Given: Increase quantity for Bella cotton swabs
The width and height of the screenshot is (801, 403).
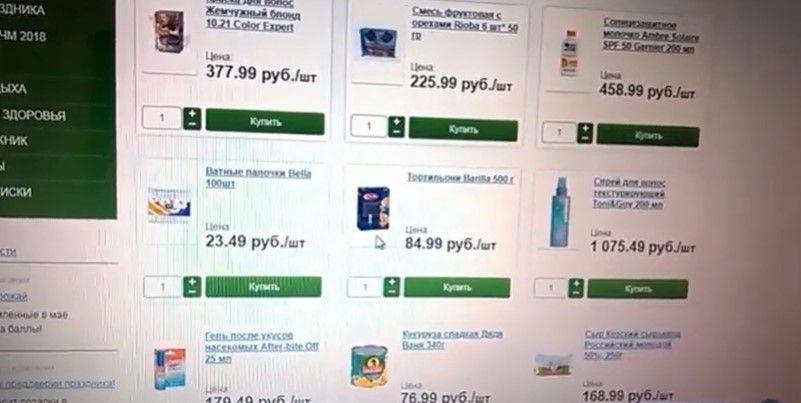Looking at the screenshot, I should click(192, 282).
